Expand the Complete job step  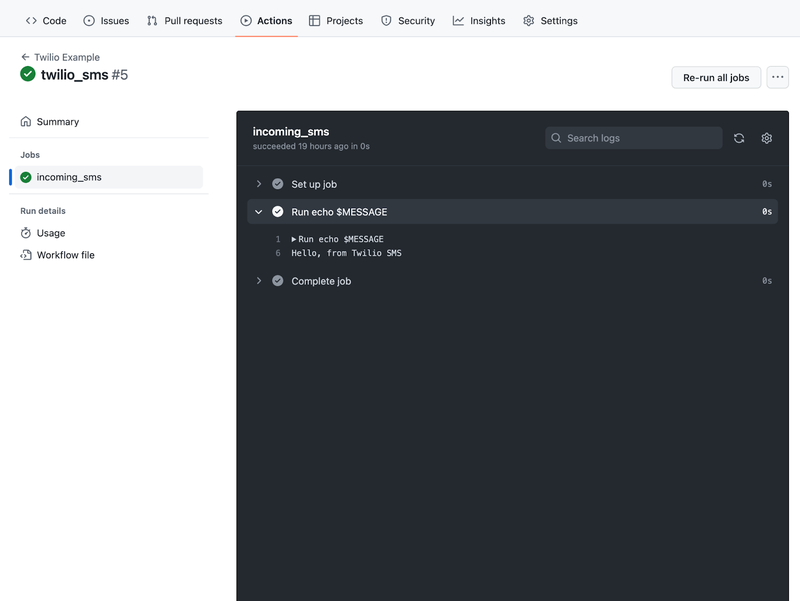(259, 281)
